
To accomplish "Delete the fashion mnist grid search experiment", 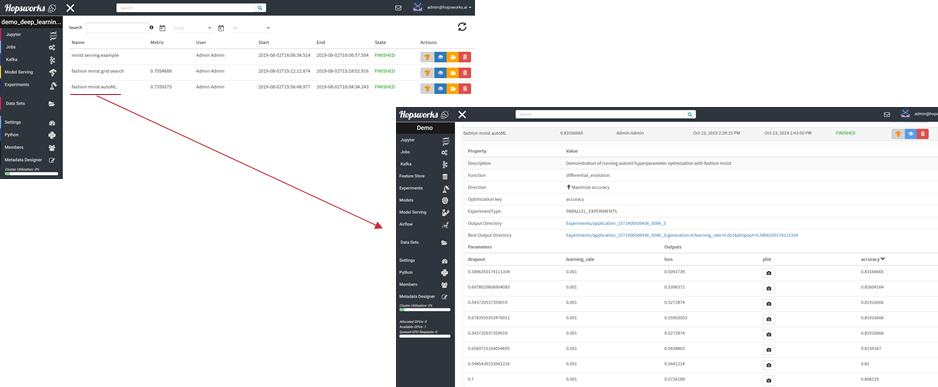I will click(465, 72).
